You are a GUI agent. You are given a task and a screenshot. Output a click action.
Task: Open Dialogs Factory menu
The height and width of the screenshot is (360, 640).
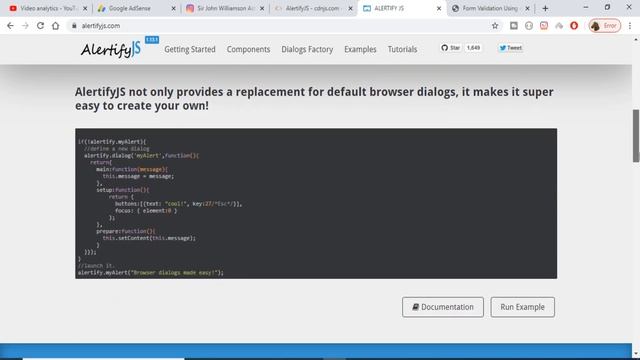click(x=307, y=49)
